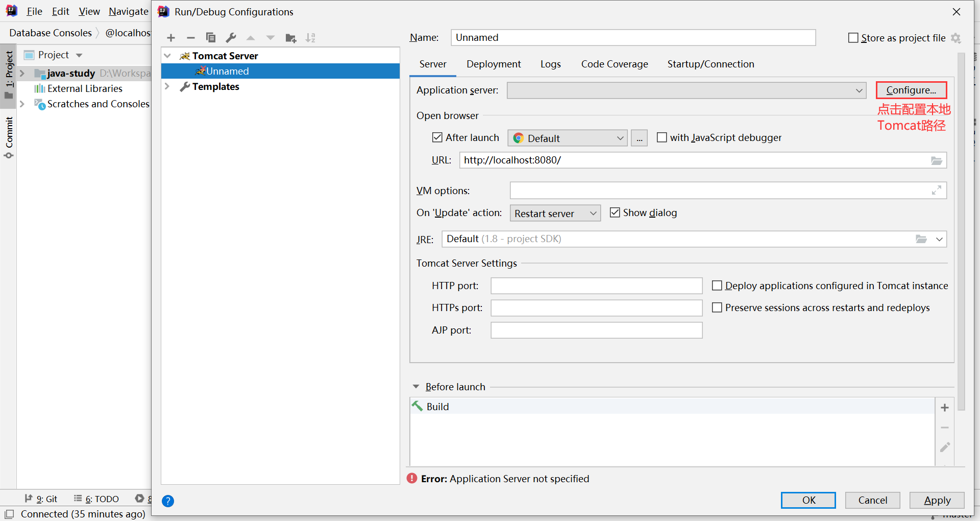Image resolution: width=980 pixels, height=521 pixels.
Task: Click Configure... button
Action: coord(911,90)
